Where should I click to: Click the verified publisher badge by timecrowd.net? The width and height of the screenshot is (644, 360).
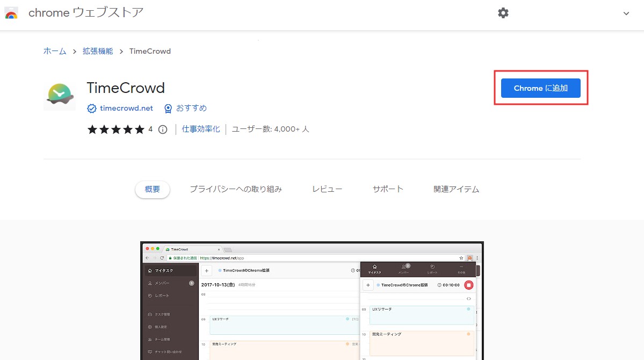tap(92, 108)
